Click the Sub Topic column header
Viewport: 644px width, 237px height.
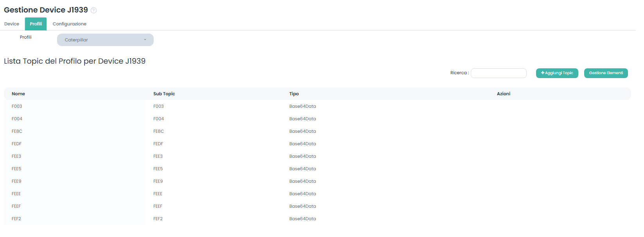tap(164, 94)
